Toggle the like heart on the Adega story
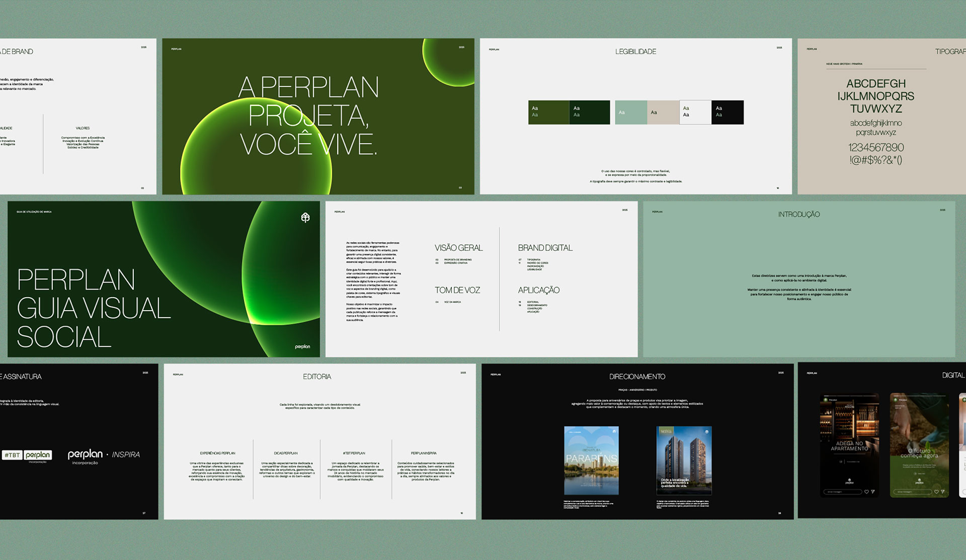Image resolution: width=966 pixels, height=560 pixels. click(866, 492)
